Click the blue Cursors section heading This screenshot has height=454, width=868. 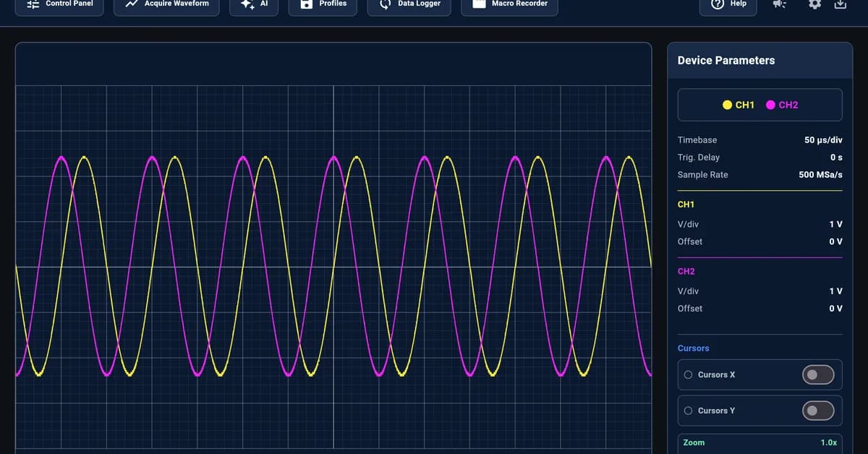[693, 348]
